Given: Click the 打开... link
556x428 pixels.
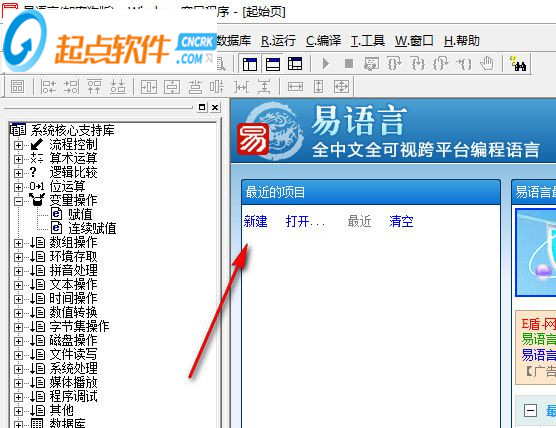Looking at the screenshot, I should pyautogui.click(x=305, y=221).
